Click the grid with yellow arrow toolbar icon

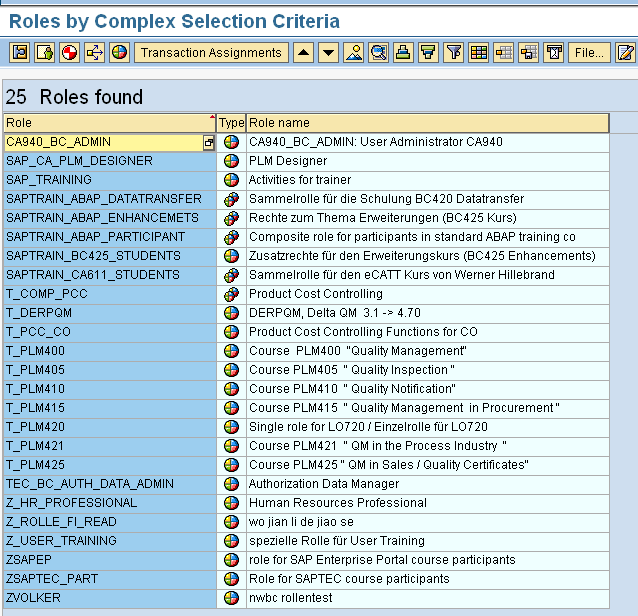coord(504,52)
